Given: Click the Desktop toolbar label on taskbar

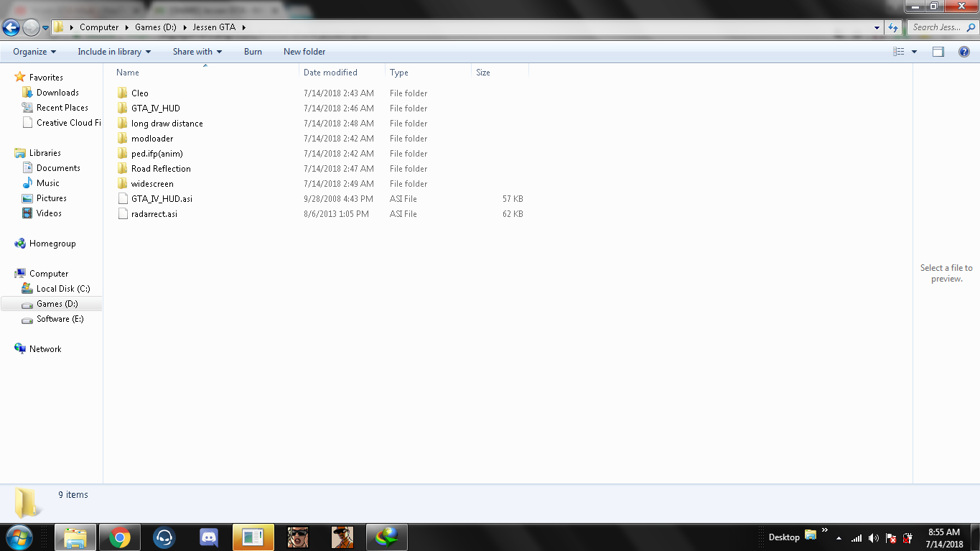Looking at the screenshot, I should coord(784,537).
